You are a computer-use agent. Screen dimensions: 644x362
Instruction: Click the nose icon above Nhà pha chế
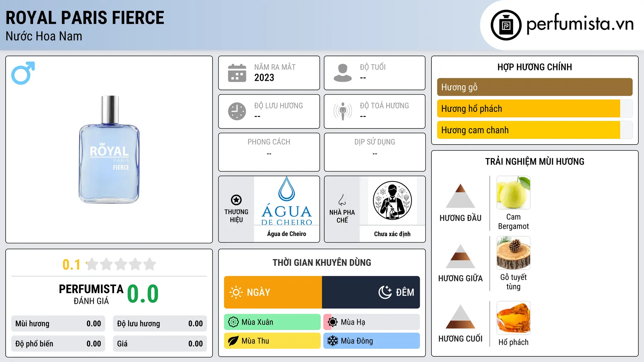pos(342,200)
